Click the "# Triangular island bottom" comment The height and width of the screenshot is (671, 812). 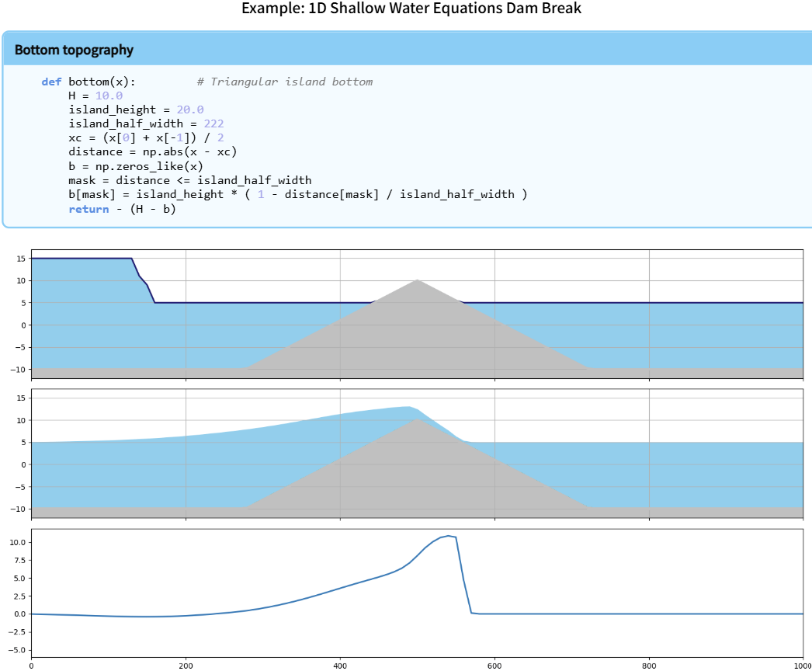[284, 82]
